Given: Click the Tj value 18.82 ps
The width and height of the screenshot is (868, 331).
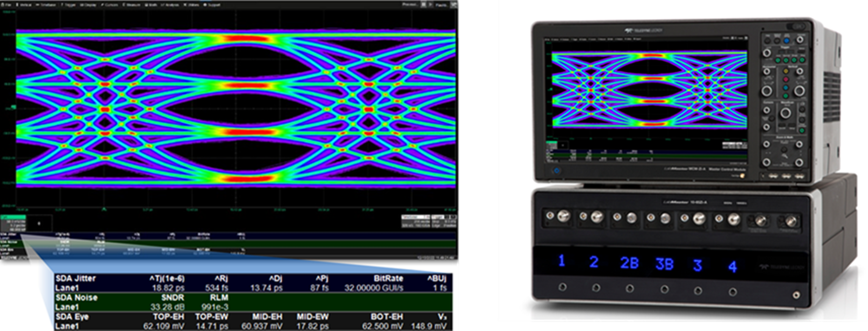Looking at the screenshot, I should tap(168, 288).
